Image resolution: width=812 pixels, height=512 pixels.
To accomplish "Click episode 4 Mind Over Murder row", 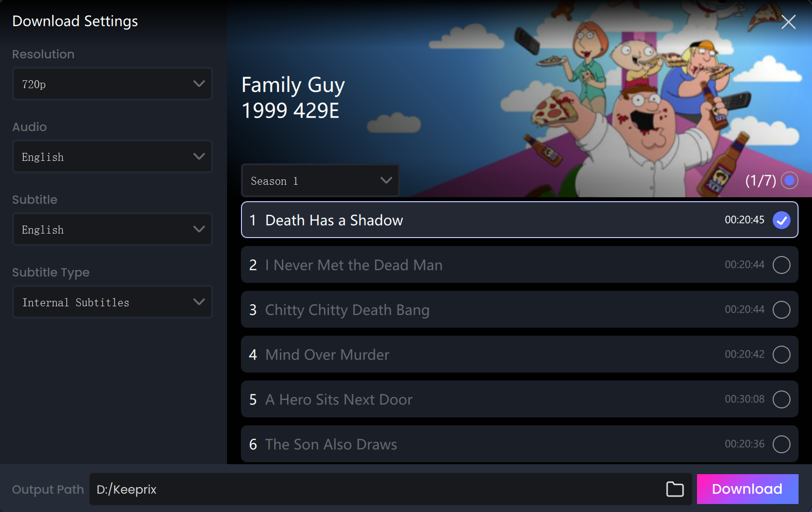I will pos(519,355).
